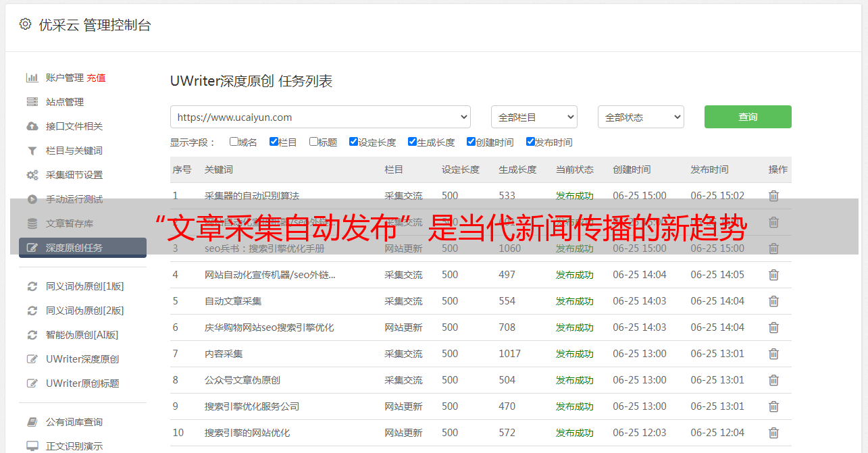Click the 采集细节设置 gears icon
Image resolution: width=868 pixels, height=453 pixels.
pyautogui.click(x=32, y=175)
